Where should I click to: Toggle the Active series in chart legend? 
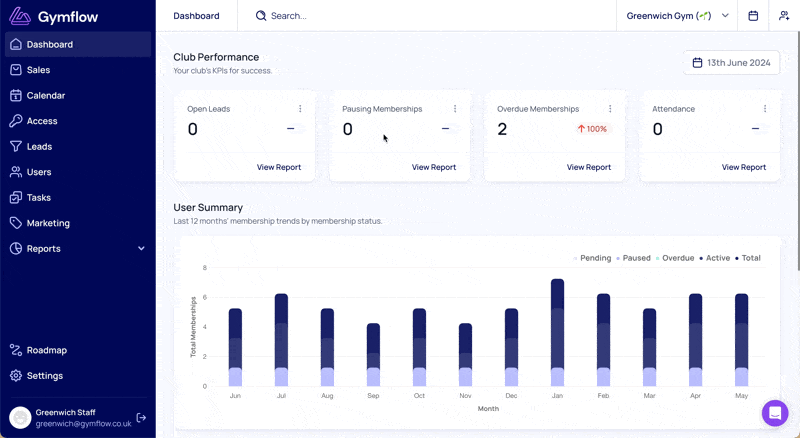coord(714,258)
